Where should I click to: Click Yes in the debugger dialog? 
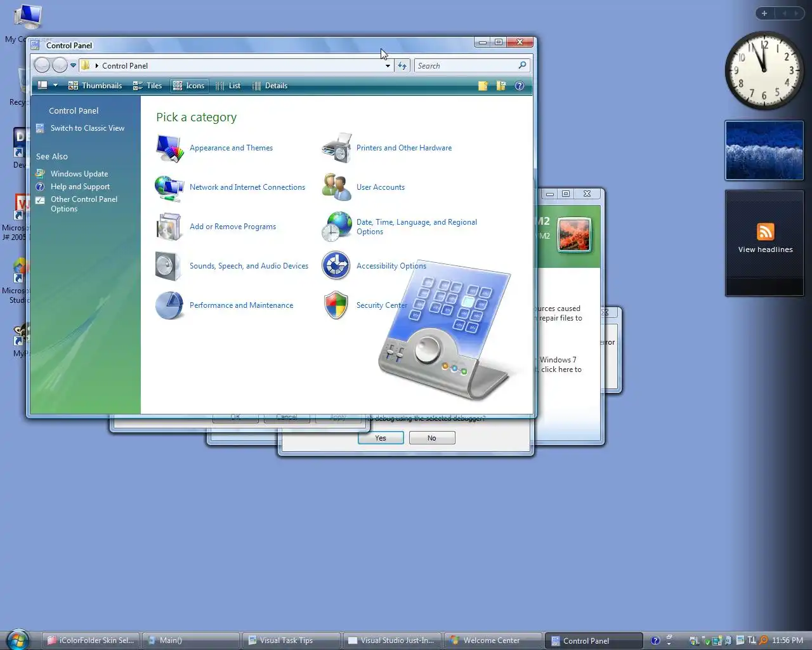coord(381,438)
